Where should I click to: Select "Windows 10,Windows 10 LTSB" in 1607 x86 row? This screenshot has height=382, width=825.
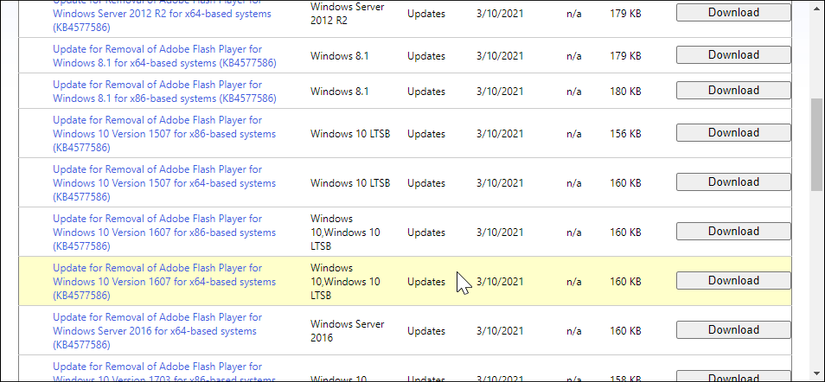(345, 233)
